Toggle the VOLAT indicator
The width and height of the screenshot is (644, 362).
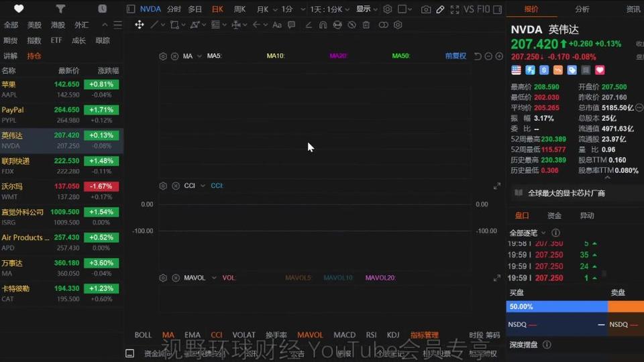[244, 335]
